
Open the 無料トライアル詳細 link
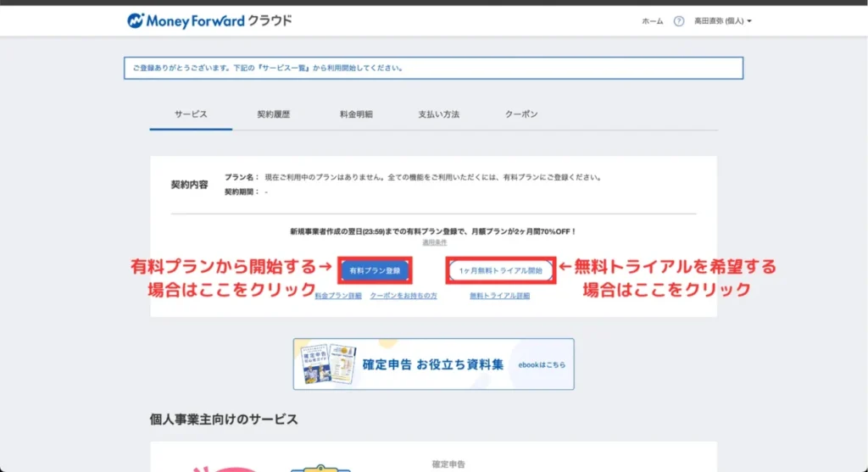[500, 296]
